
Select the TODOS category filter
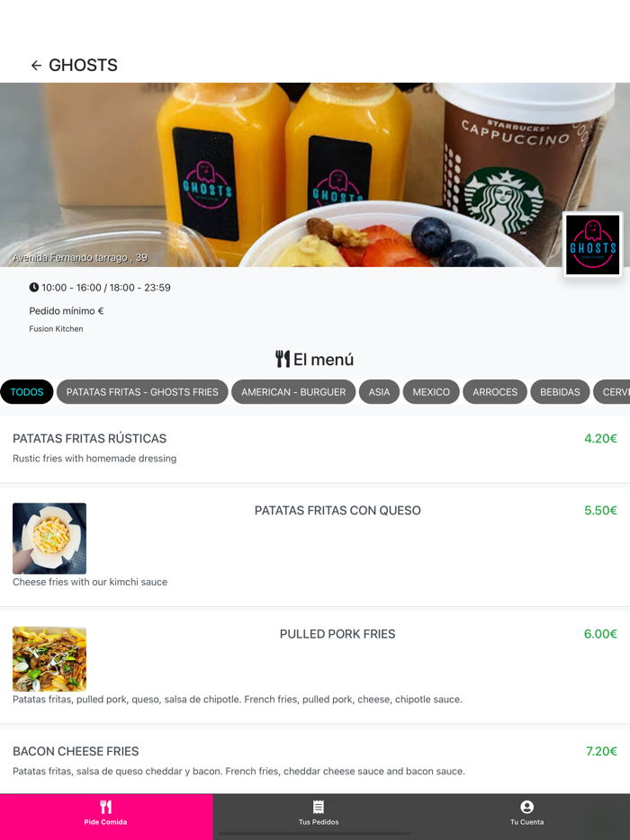[27, 391]
